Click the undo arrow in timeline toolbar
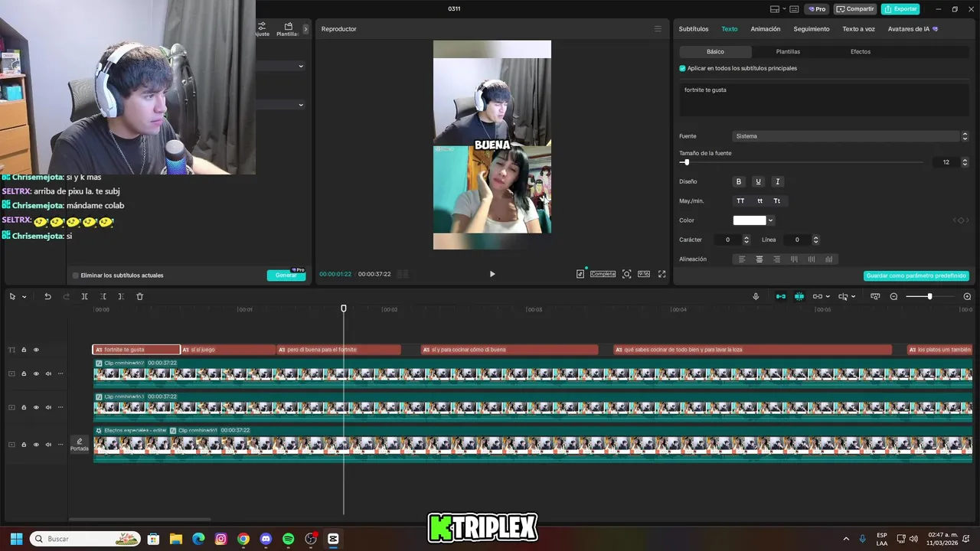This screenshot has width=980, height=551. 47,296
